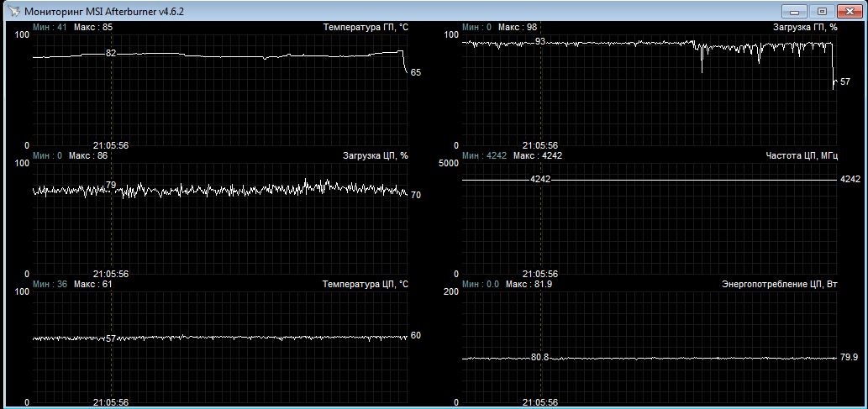This screenshot has width=868, height=409.
Task: Click 'Макс : 61' on CPU temperature graph
Action: coord(92,284)
